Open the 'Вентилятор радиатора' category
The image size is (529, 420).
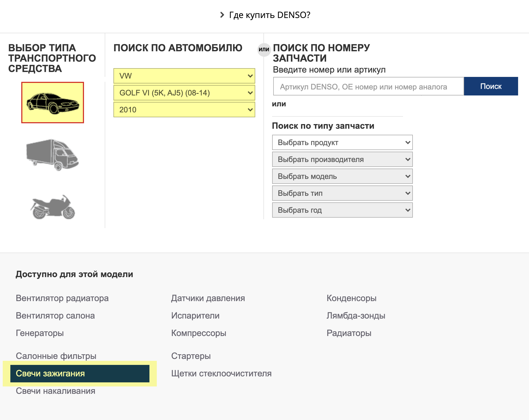tap(62, 298)
